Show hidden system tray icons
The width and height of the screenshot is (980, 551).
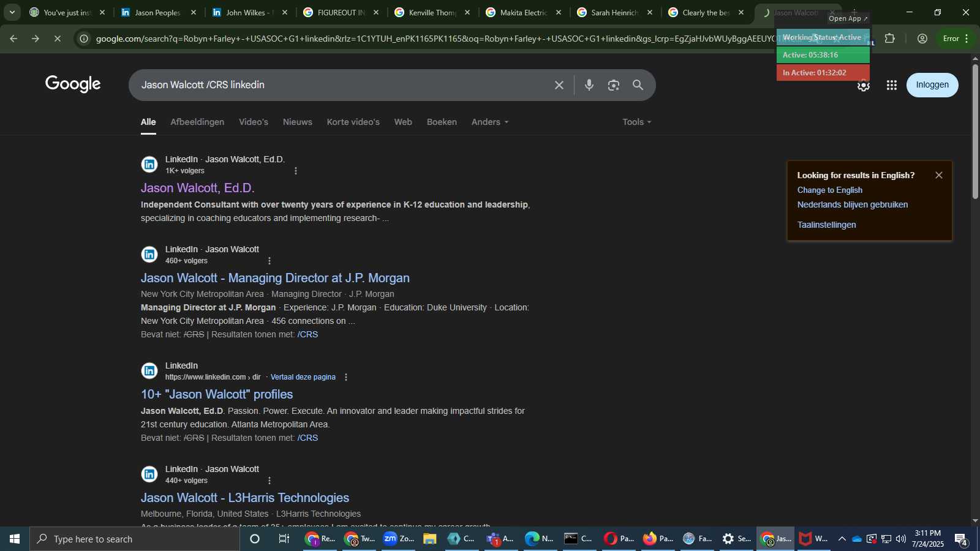tap(842, 539)
